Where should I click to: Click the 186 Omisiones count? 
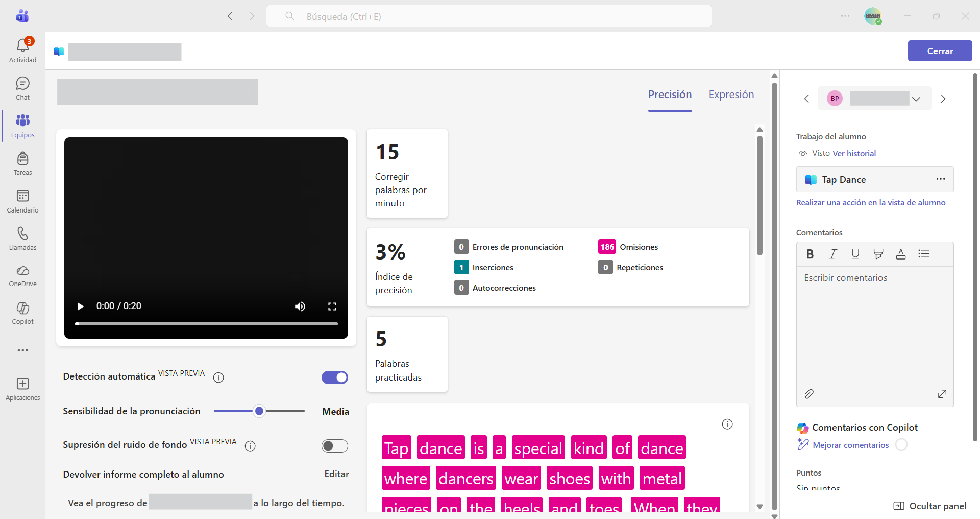607,247
